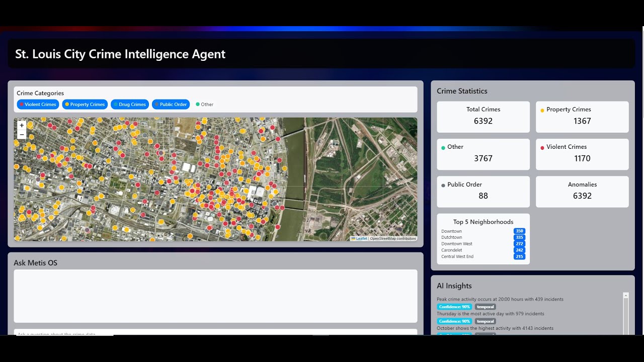This screenshot has width=644, height=362.
Task: Select Central West End neighborhood row
Action: coord(483,256)
